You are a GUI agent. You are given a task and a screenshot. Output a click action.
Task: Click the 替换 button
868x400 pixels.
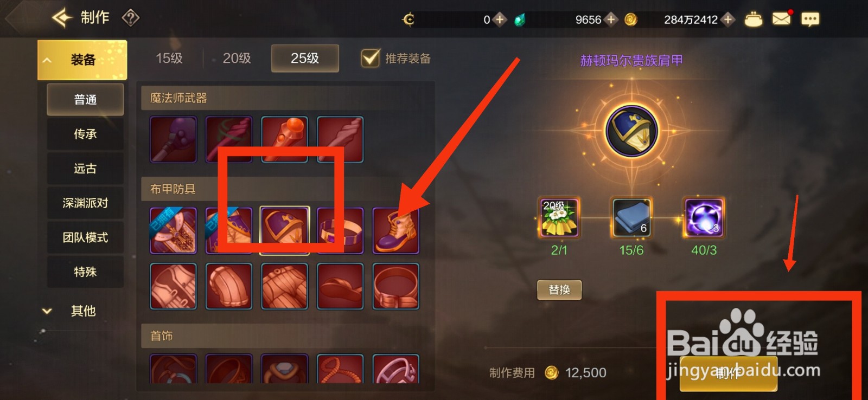click(x=559, y=290)
